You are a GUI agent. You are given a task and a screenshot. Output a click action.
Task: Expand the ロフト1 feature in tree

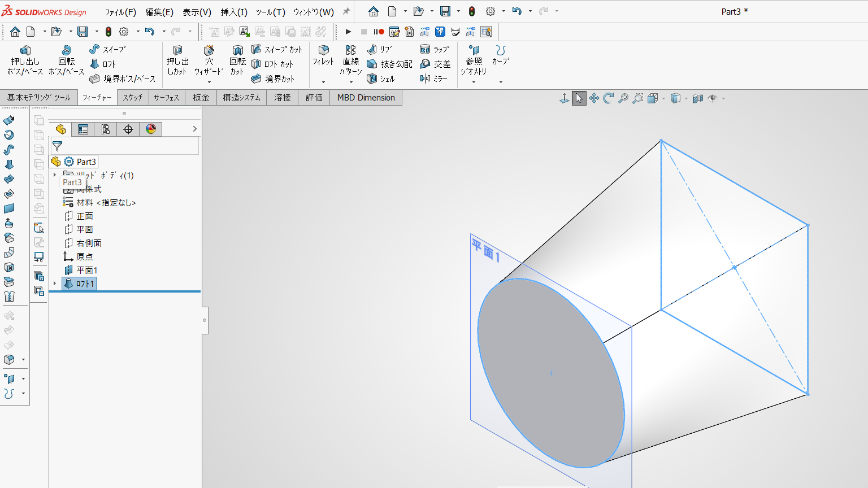pyautogui.click(x=55, y=284)
